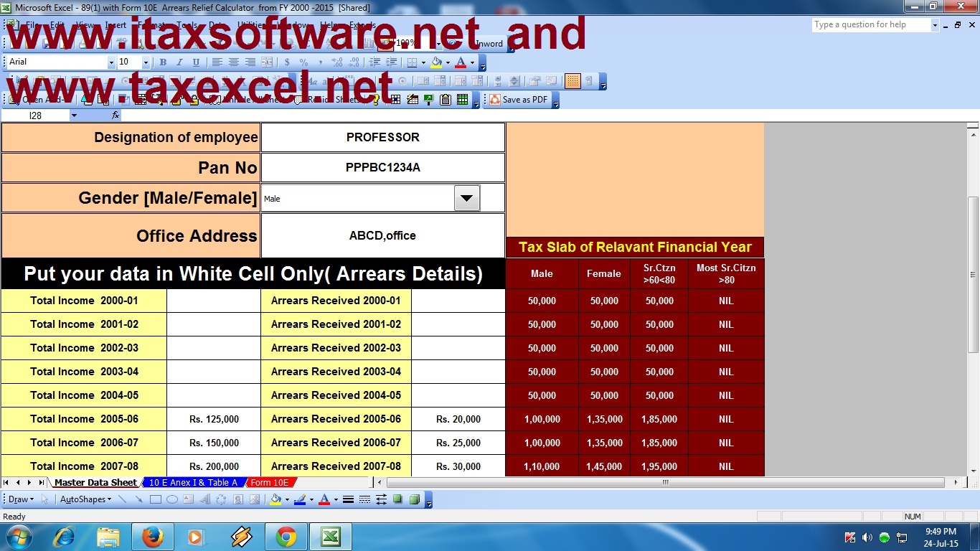
Task: Click the Borders icon
Action: (x=411, y=62)
